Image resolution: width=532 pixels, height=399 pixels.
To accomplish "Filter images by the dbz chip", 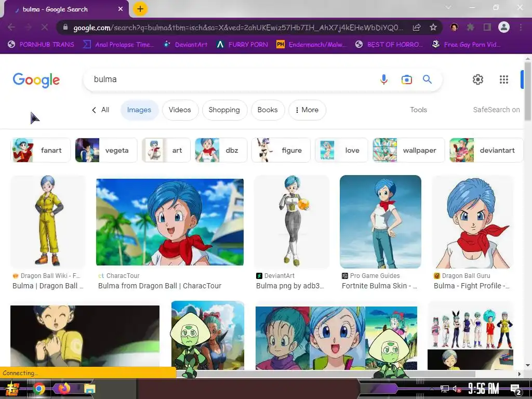I will pyautogui.click(x=221, y=150).
